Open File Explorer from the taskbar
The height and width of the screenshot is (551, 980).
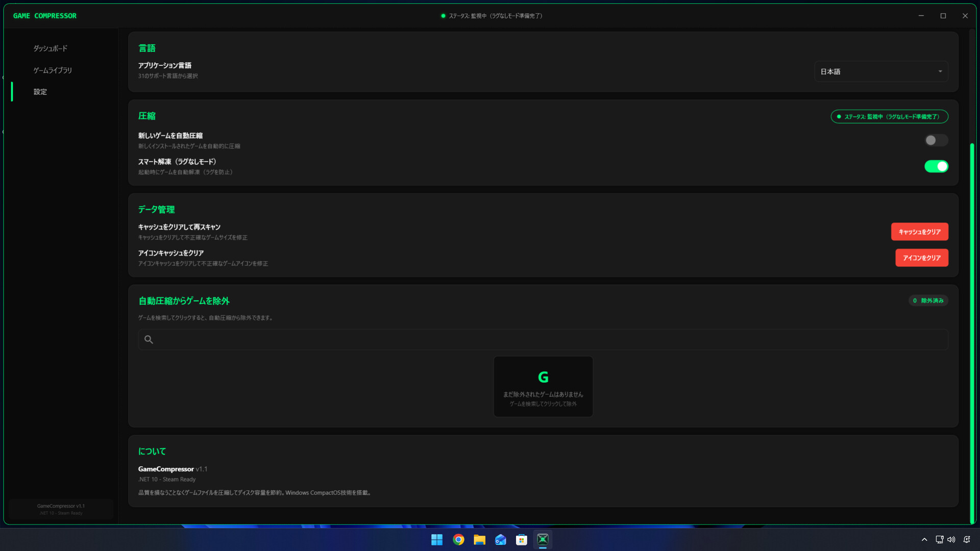(479, 540)
